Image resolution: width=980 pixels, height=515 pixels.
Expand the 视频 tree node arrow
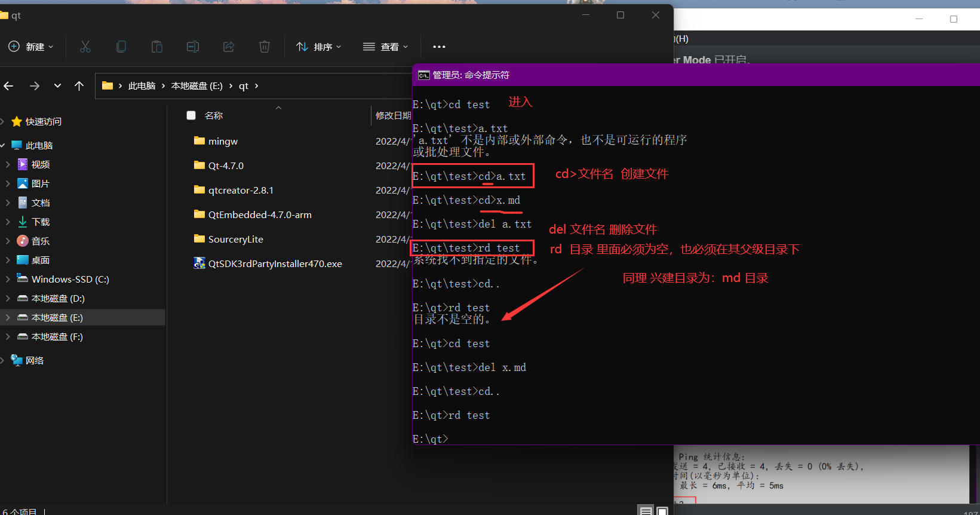tap(8, 164)
